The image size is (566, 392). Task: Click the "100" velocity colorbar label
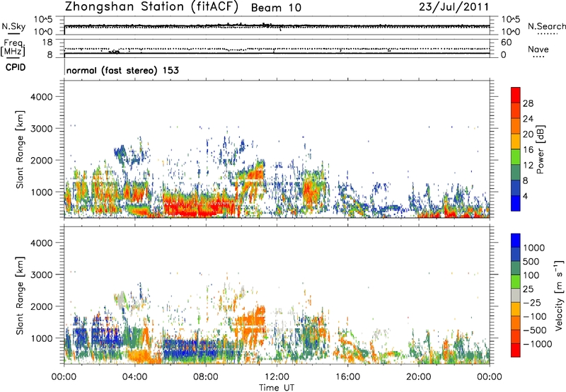531,275
